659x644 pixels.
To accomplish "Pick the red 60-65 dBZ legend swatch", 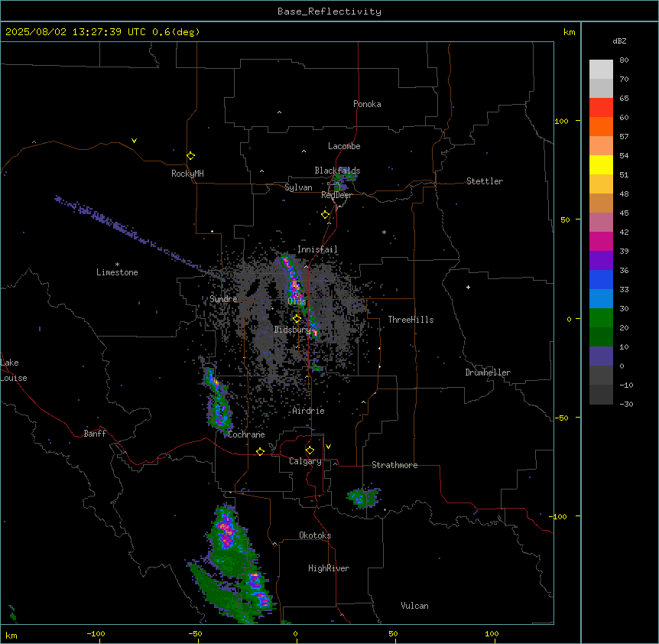I will click(x=601, y=108).
